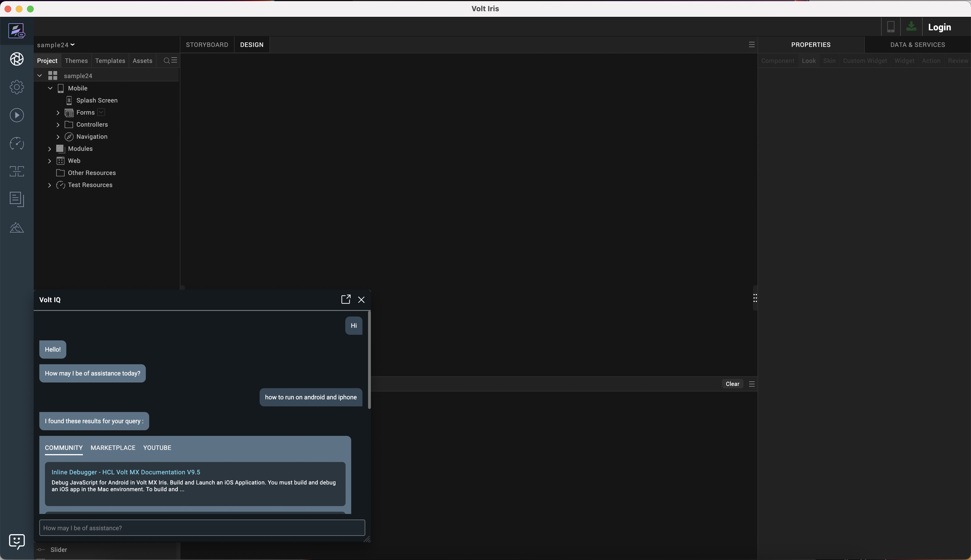
Task: Open the settings gear in left sidebar
Action: [x=17, y=87]
